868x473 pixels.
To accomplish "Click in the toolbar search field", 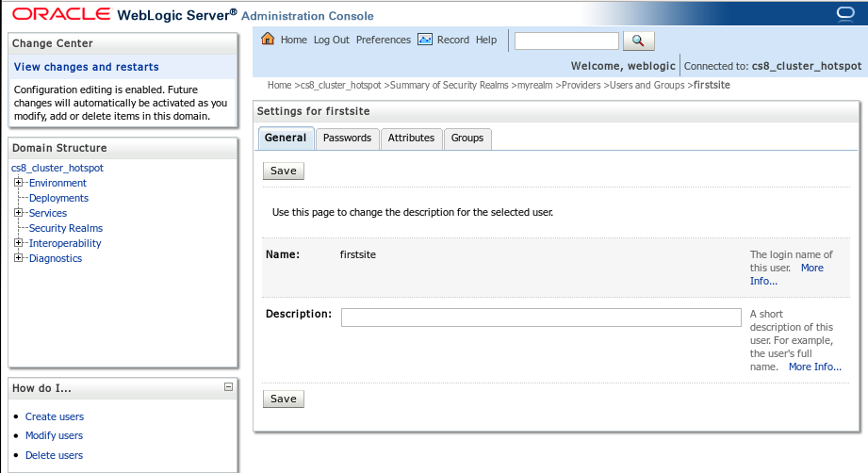I will tap(566, 41).
